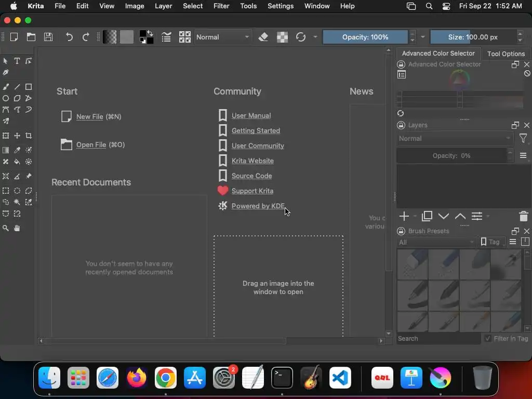Select the Zoom tool

[6, 229]
